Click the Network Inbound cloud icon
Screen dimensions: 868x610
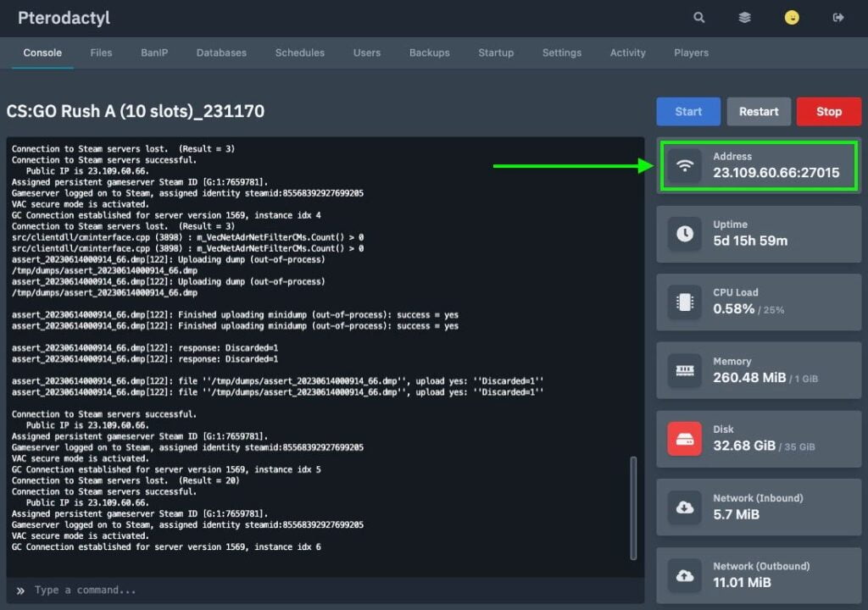coord(685,507)
